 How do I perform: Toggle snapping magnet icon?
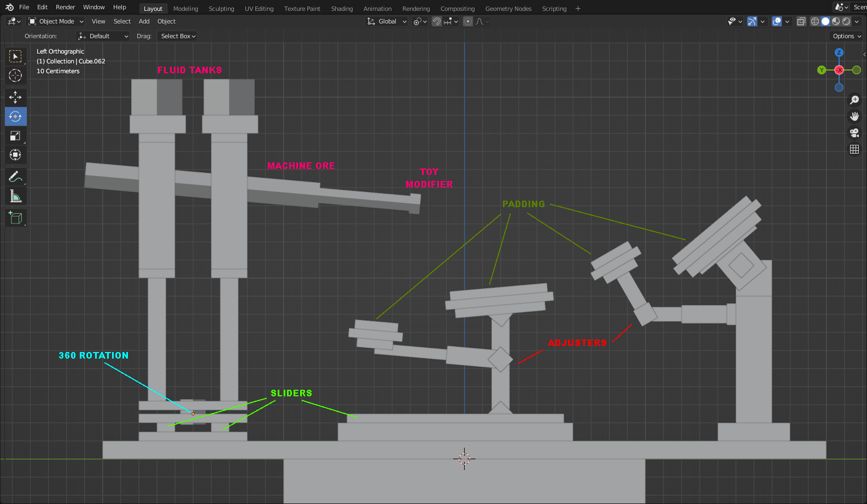pos(437,21)
